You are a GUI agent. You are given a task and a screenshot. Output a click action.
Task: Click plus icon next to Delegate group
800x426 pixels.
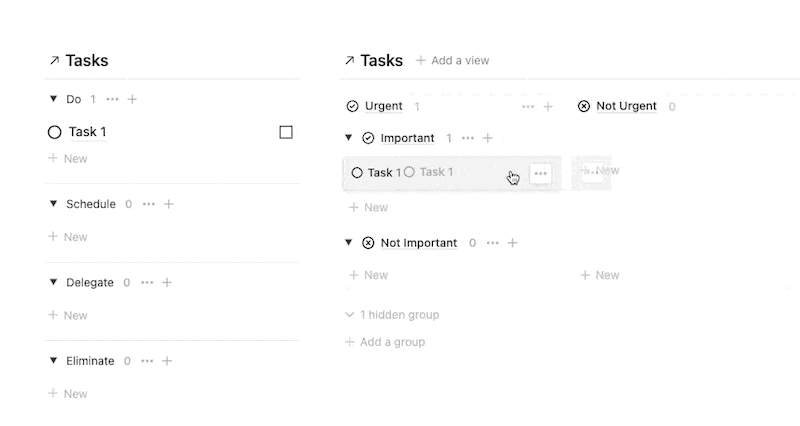point(167,282)
